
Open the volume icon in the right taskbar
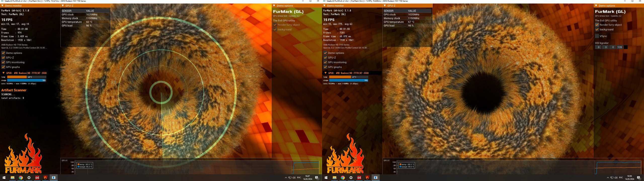click(616, 178)
